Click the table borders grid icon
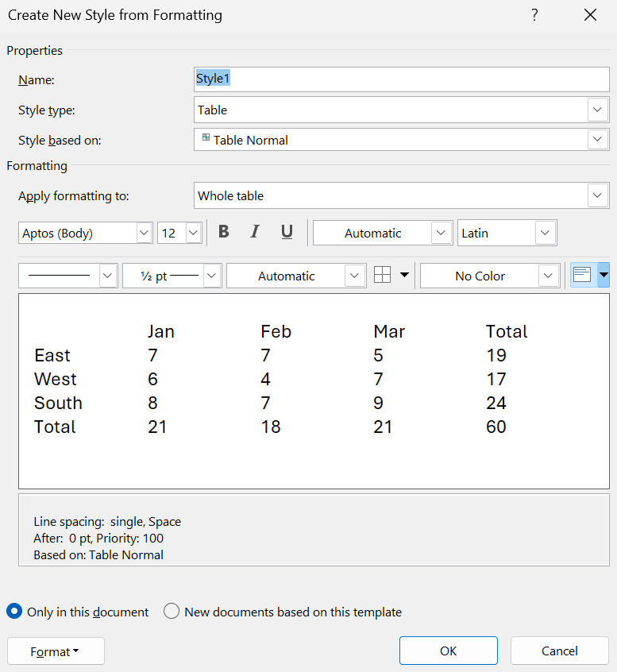This screenshot has width=617, height=672. 383,276
